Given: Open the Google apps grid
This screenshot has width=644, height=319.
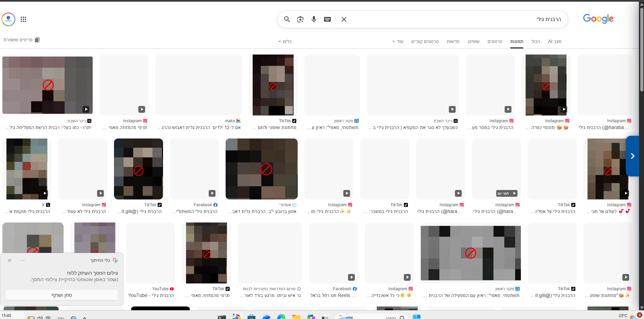Looking at the screenshot, I should 23,19.
